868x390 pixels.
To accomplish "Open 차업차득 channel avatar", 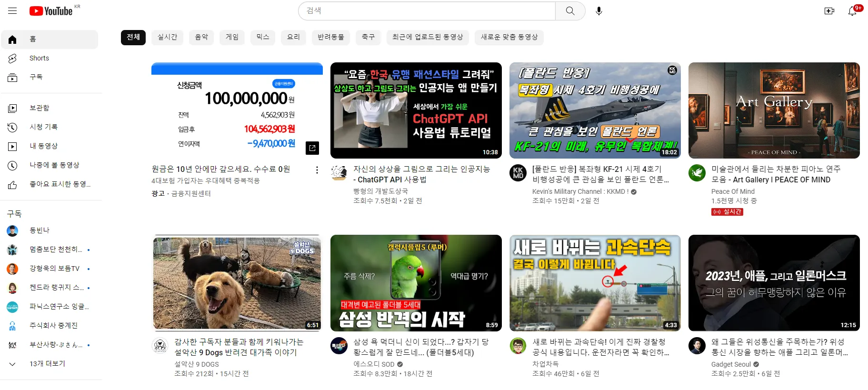I will (518, 346).
